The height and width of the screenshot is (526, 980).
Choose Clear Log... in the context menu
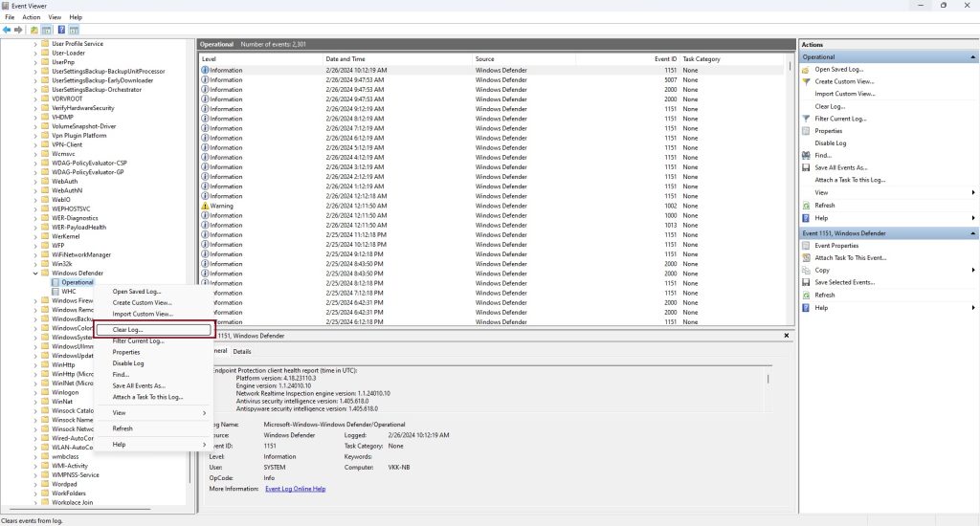153,329
